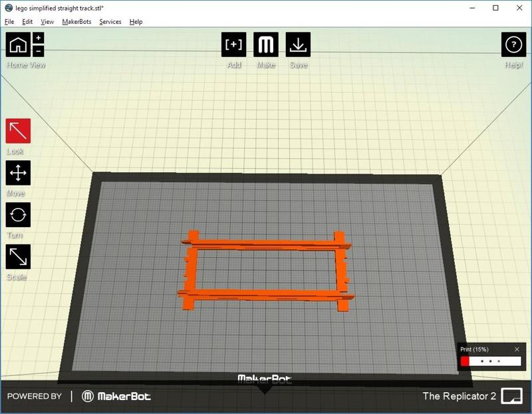Close the Print progress panel
Screen dimensions: 532x414
(517, 350)
